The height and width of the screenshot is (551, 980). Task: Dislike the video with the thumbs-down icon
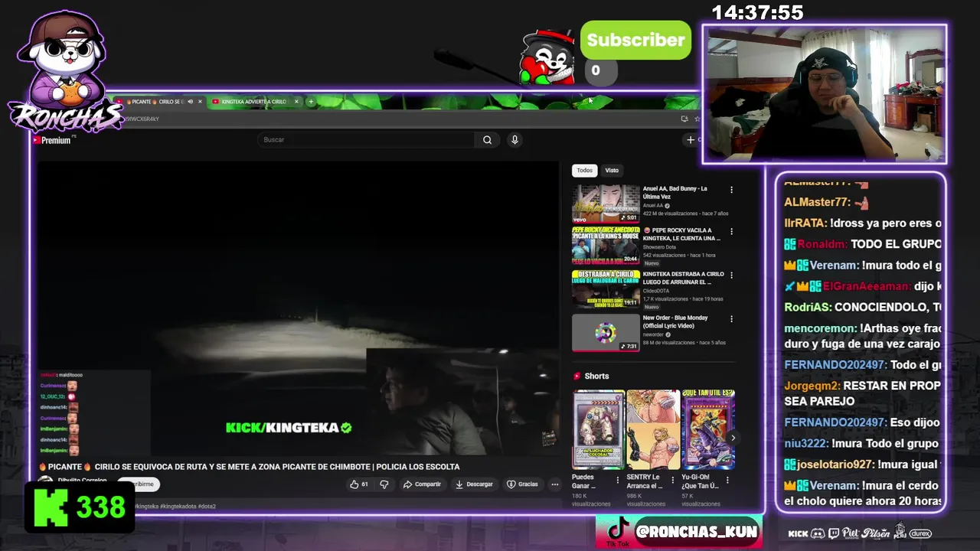click(384, 484)
